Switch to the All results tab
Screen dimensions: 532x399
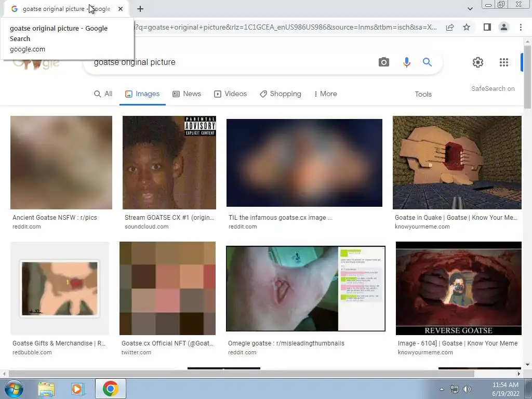point(103,94)
